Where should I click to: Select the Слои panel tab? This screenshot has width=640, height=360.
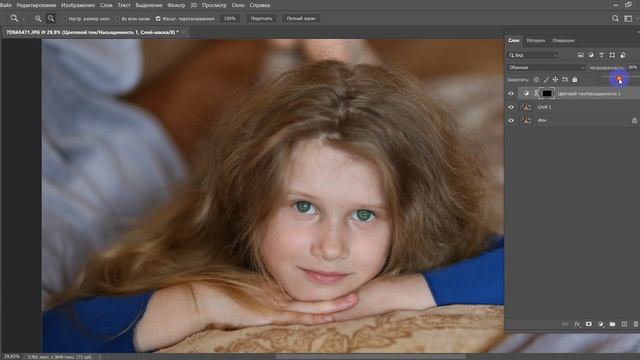point(513,40)
